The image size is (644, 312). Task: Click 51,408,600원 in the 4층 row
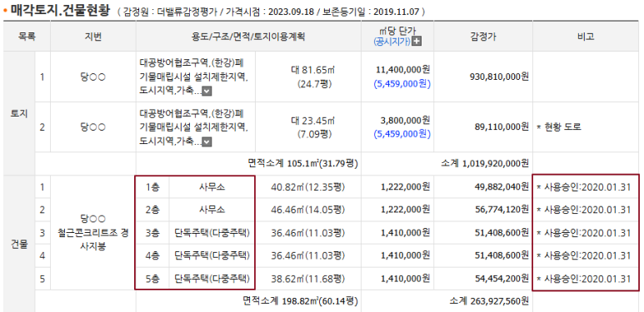502,255
